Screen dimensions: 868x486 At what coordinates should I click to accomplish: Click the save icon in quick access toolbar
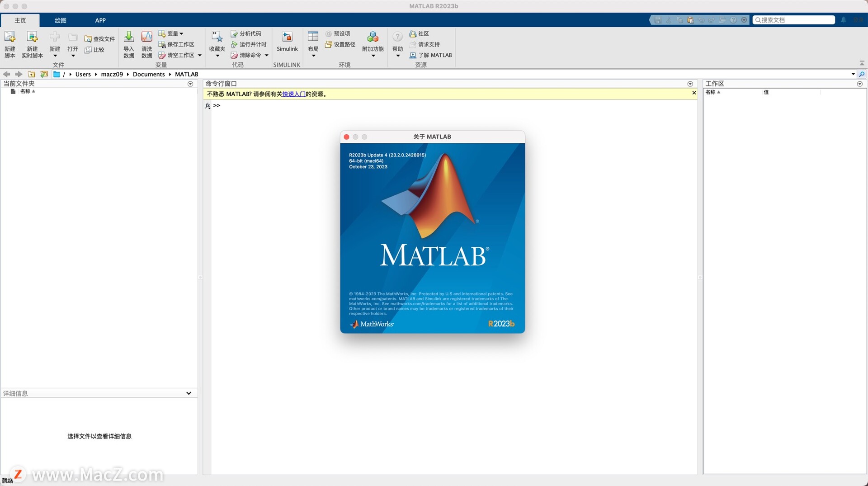coord(658,20)
